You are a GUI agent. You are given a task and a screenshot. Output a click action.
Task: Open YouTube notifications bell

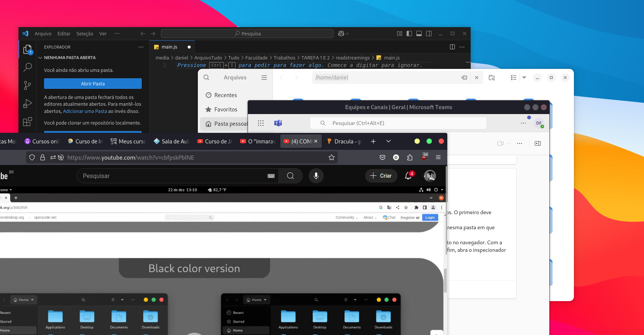pos(408,176)
